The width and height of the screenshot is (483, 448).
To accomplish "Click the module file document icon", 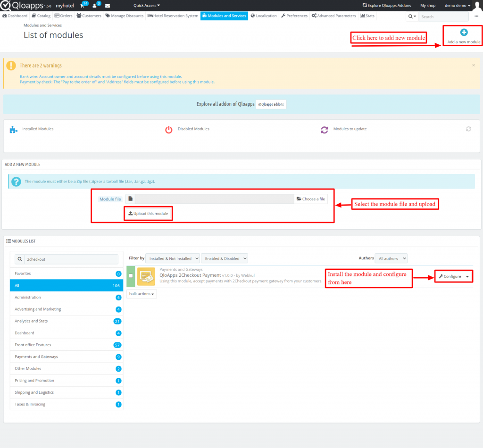I will (130, 199).
